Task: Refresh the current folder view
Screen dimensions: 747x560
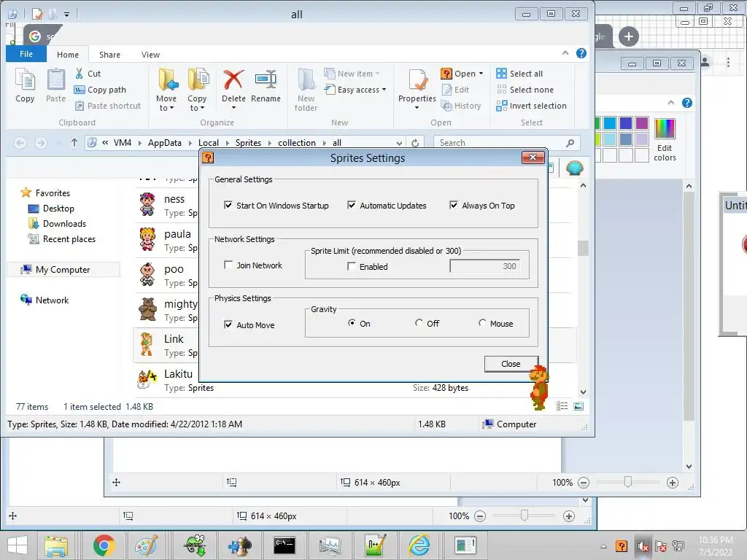Action: click(415, 143)
